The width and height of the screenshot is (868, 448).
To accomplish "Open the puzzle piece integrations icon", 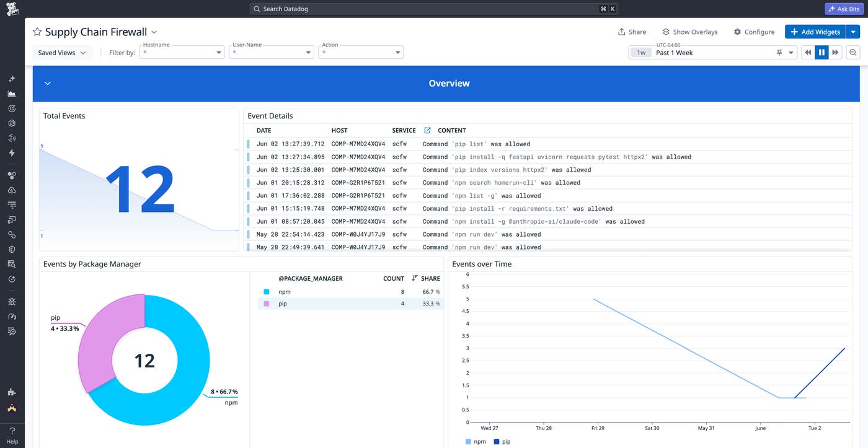I will point(12,392).
